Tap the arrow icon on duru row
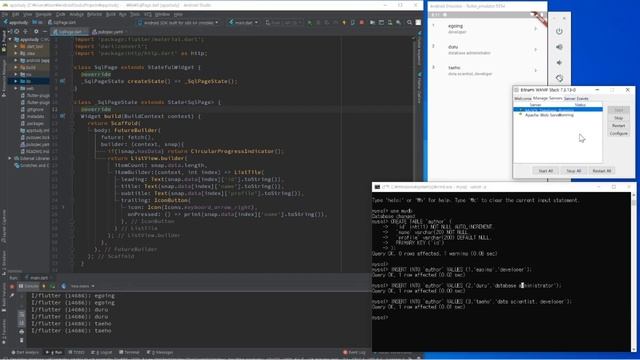Image resolution: width=640 pixels, height=360 pixels. tap(536, 49)
